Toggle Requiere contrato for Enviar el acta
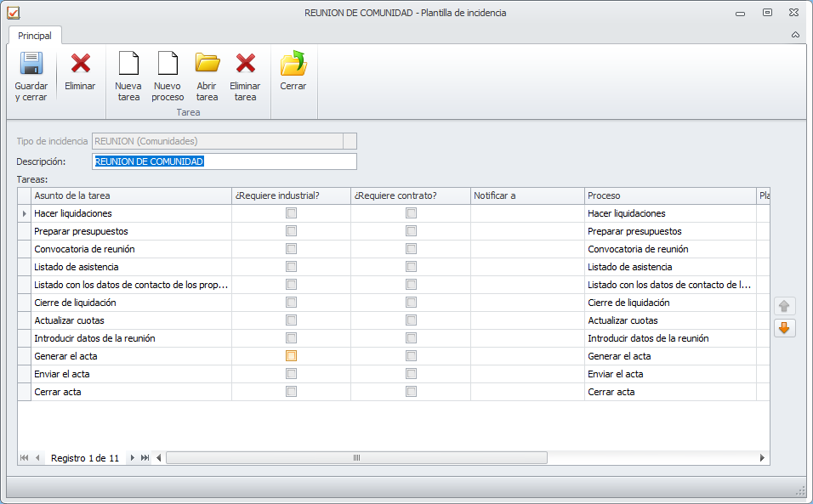This screenshot has height=504, width=813. (x=411, y=374)
